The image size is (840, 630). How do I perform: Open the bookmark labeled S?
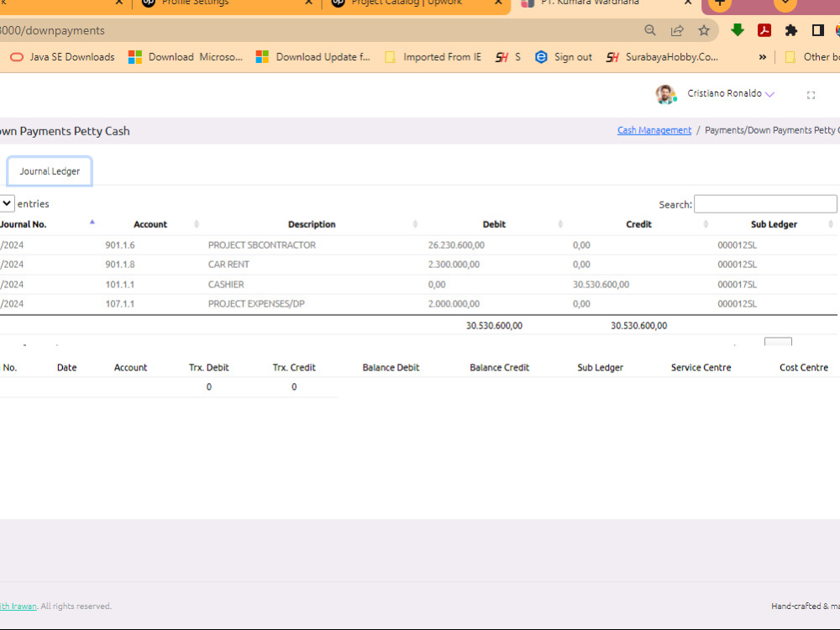click(x=508, y=57)
